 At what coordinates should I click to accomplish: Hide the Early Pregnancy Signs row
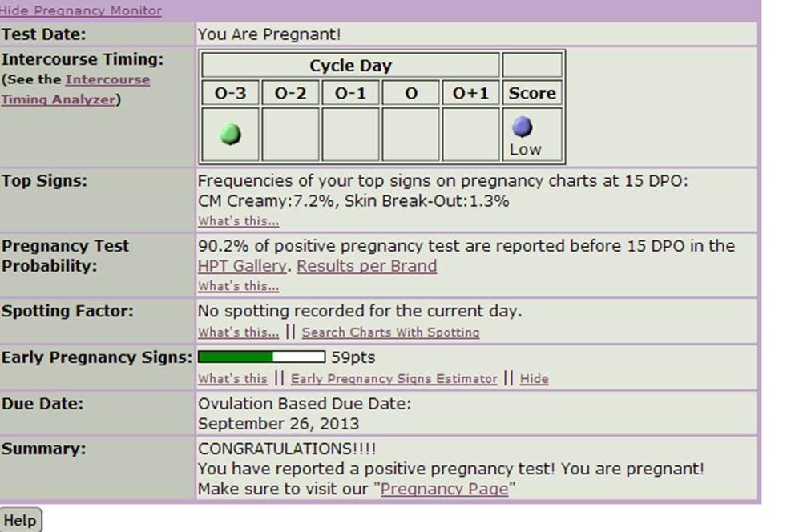tap(534, 379)
